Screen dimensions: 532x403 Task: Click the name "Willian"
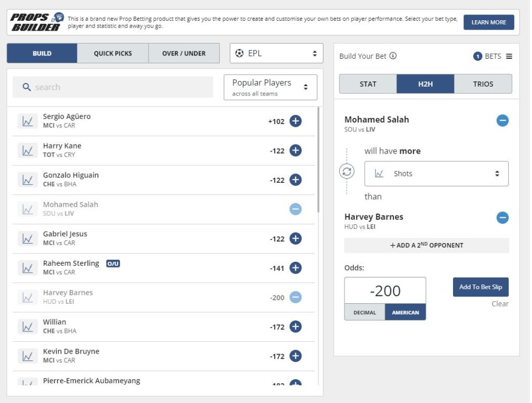[x=55, y=322]
